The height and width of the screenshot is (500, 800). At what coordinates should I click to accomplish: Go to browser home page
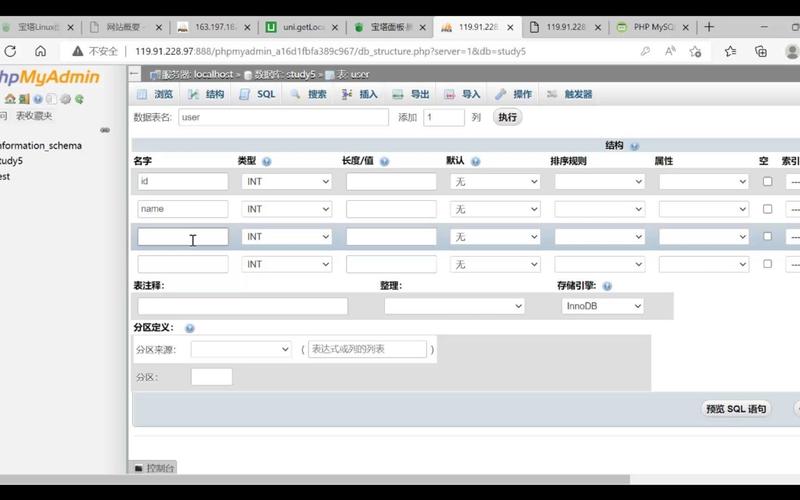40,51
